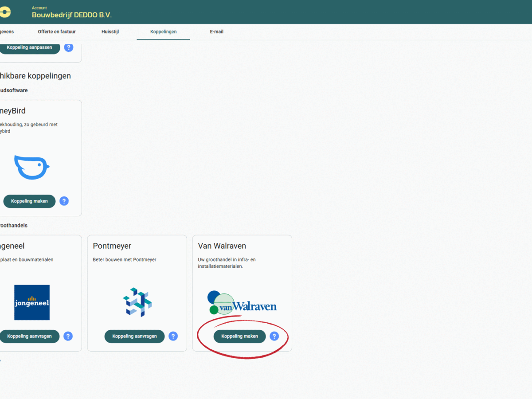532x399 pixels.
Task: Select the Pontmeyer cube logo
Action: click(x=137, y=302)
